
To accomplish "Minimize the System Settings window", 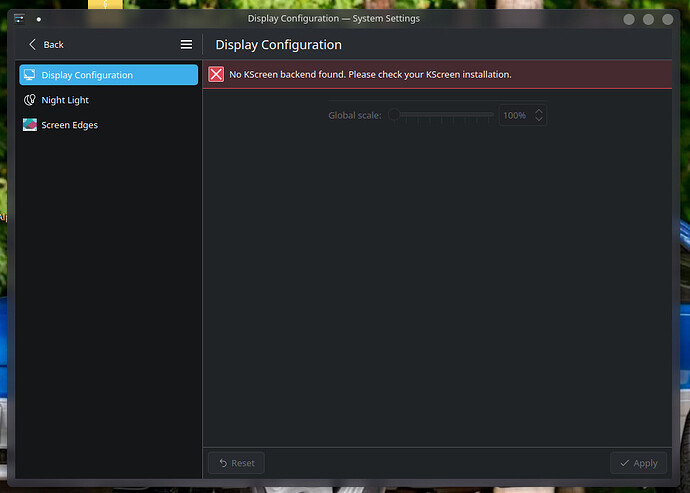I will pyautogui.click(x=629, y=19).
